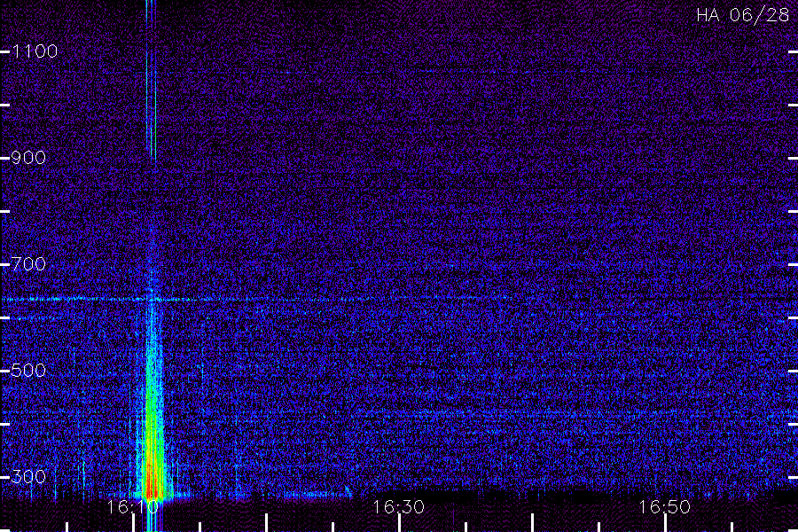The image size is (798, 532).
Task: Click the HA 06/28 station date label
Action: tap(742, 15)
